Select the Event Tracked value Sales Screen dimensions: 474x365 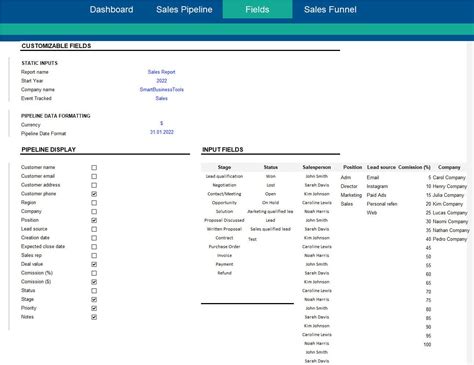[161, 98]
